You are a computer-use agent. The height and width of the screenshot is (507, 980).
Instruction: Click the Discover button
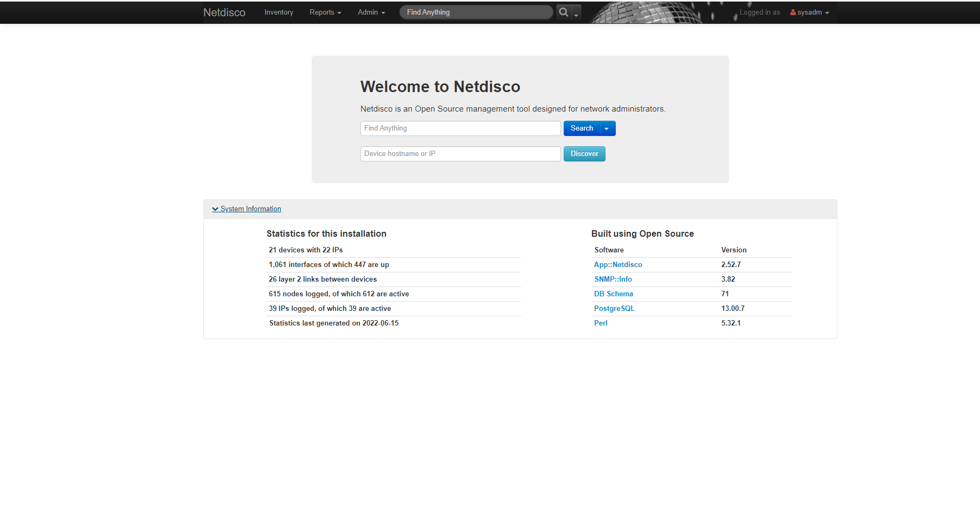[584, 153]
